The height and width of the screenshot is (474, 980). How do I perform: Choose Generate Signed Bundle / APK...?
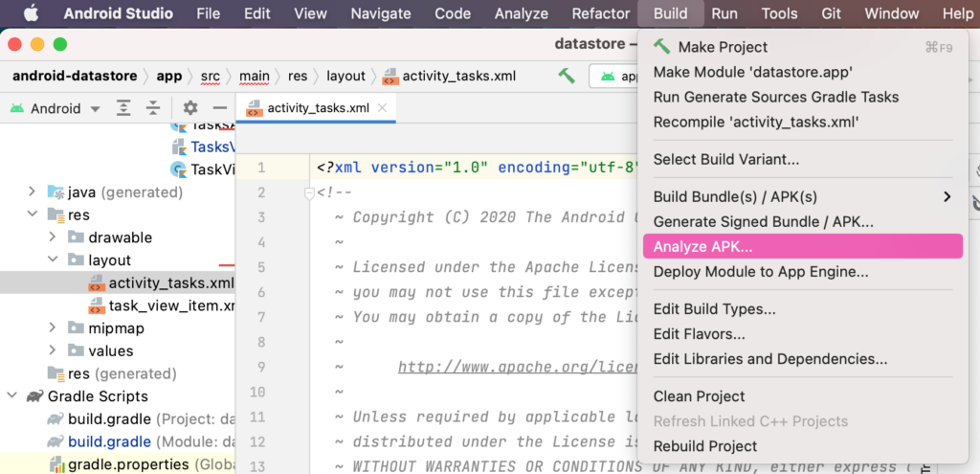tap(803, 221)
